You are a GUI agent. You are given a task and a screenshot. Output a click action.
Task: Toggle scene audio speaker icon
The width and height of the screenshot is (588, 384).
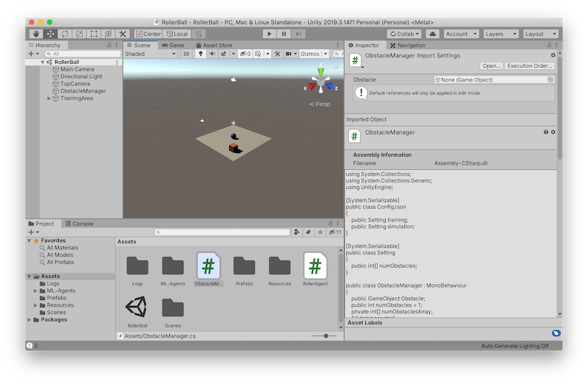[x=212, y=54]
